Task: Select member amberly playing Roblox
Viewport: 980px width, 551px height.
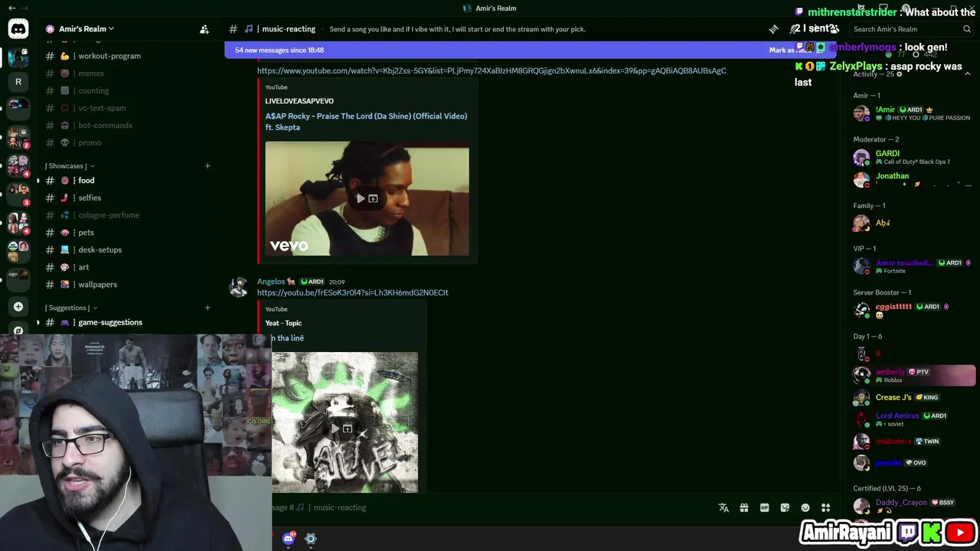Action: 913,376
